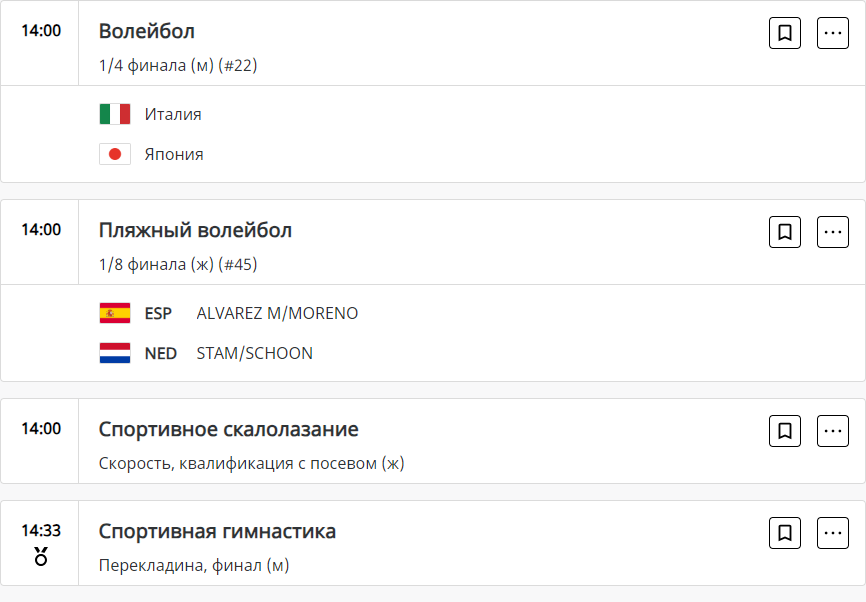The width and height of the screenshot is (866, 602).
Task: Open the Пляжный волейбол event title
Action: coord(195,230)
